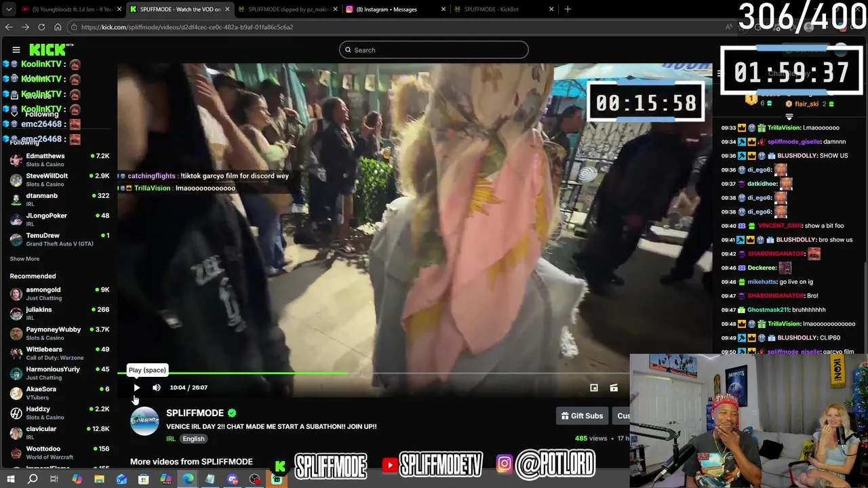Screen dimensions: 868x488
Task: Play the paused VOD
Action: 136,388
